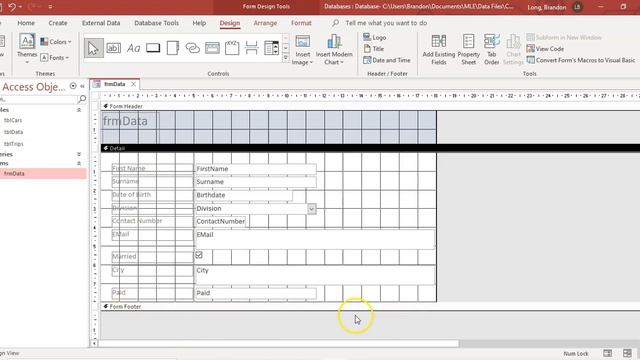Choose the Insert Page Break control
Screen dimensions: 640x360
click(x=251, y=48)
